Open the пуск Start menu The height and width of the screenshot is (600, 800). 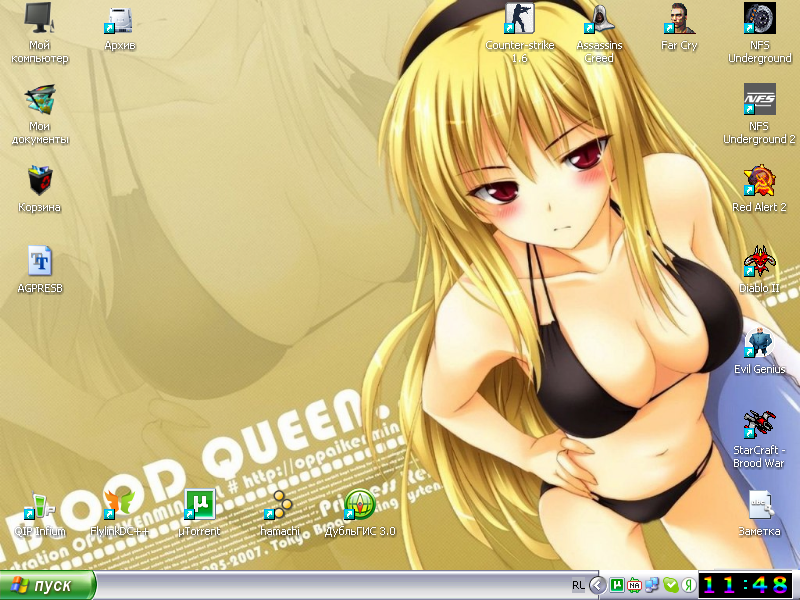point(48,585)
